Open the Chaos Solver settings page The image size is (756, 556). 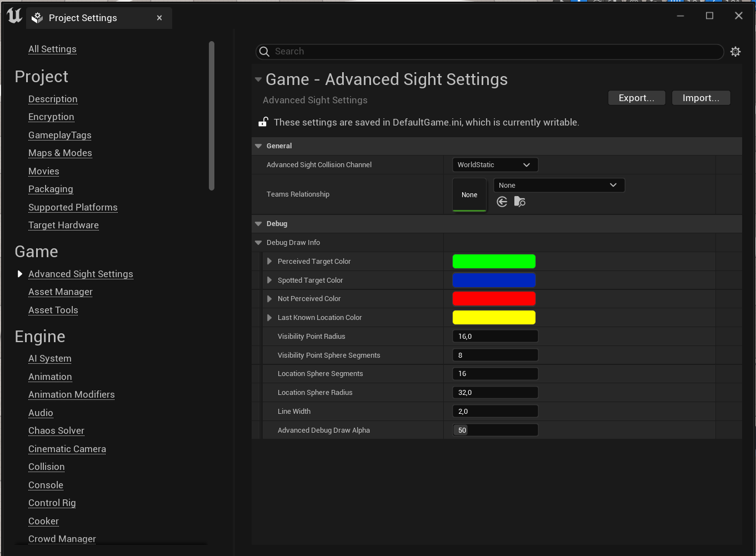point(56,430)
